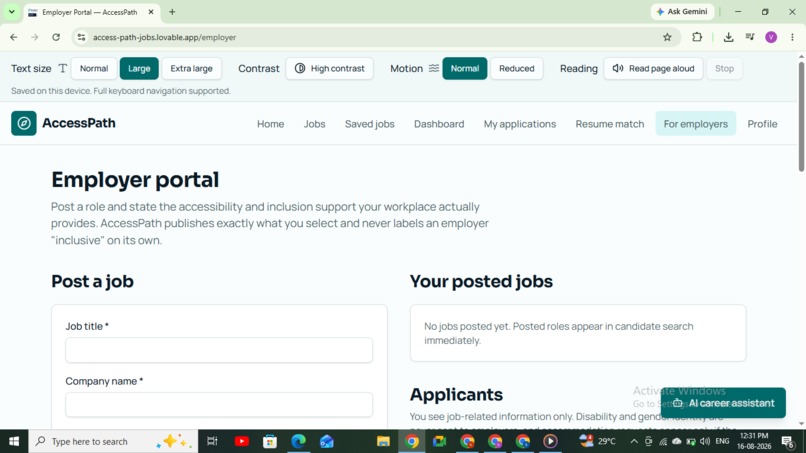This screenshot has height=453, width=806.
Task: Open the volume speaker tray icon
Action: point(705,441)
